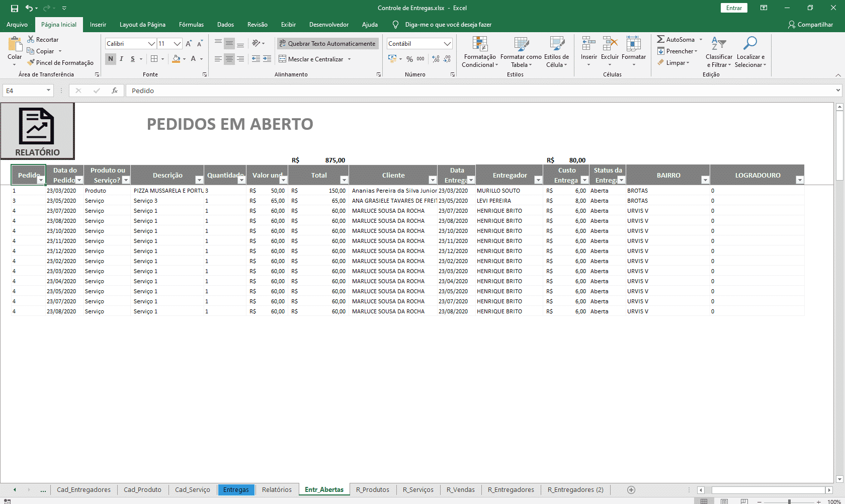
Task: Click the font color A icon
Action: (193, 59)
